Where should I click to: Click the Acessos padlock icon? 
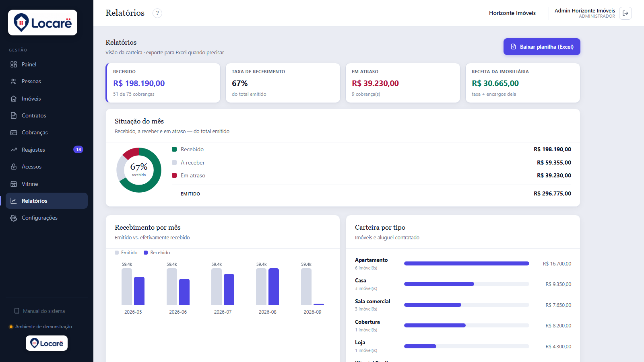pos(14,167)
